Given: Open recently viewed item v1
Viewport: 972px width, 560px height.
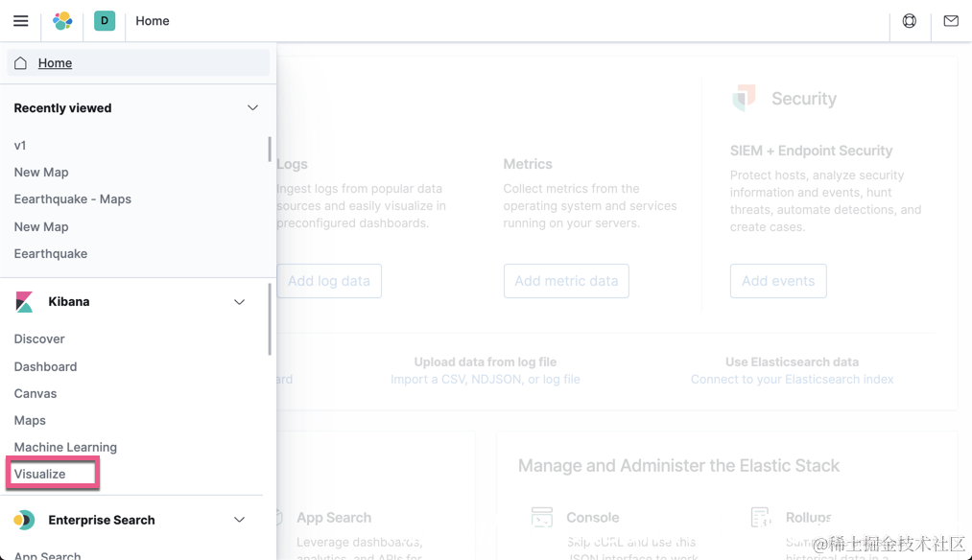Looking at the screenshot, I should coord(20,146).
